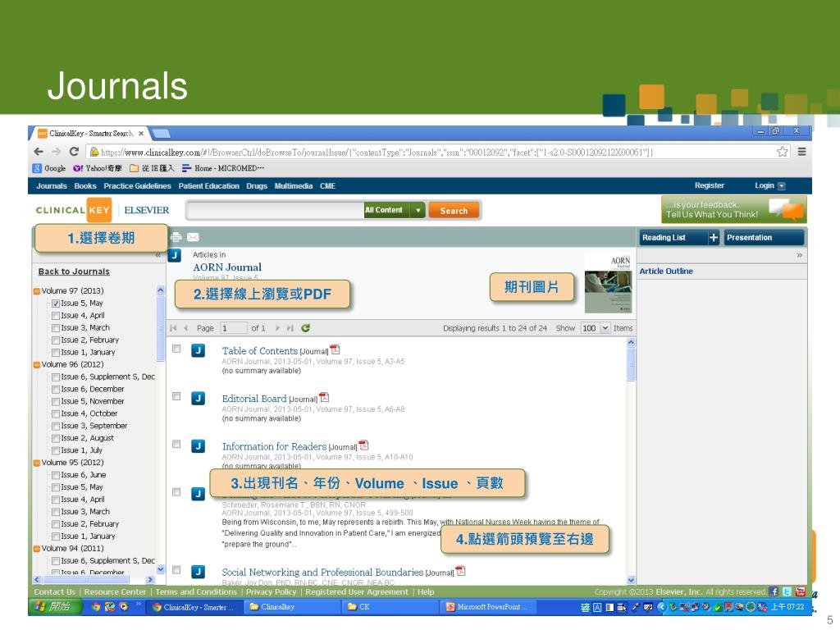Click the browser forward arrow

(x=57, y=152)
